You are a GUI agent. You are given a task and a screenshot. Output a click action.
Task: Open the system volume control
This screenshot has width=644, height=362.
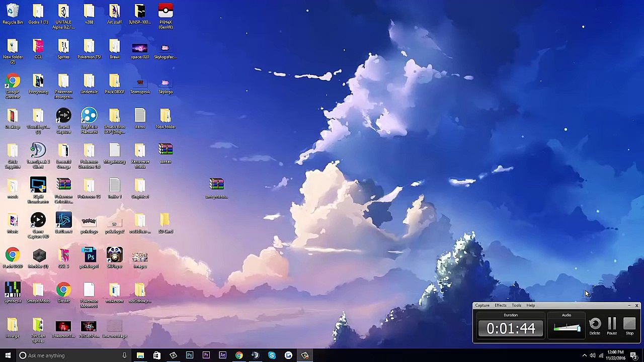tap(592, 355)
